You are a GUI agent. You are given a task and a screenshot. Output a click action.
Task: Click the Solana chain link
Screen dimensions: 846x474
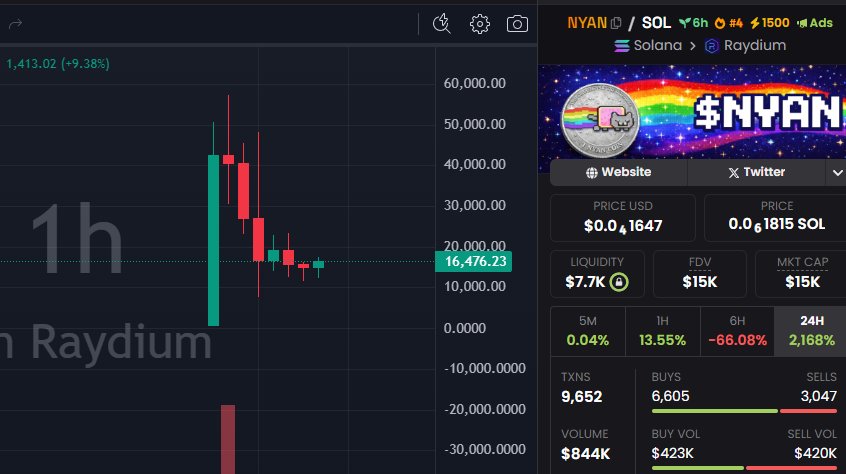point(658,45)
